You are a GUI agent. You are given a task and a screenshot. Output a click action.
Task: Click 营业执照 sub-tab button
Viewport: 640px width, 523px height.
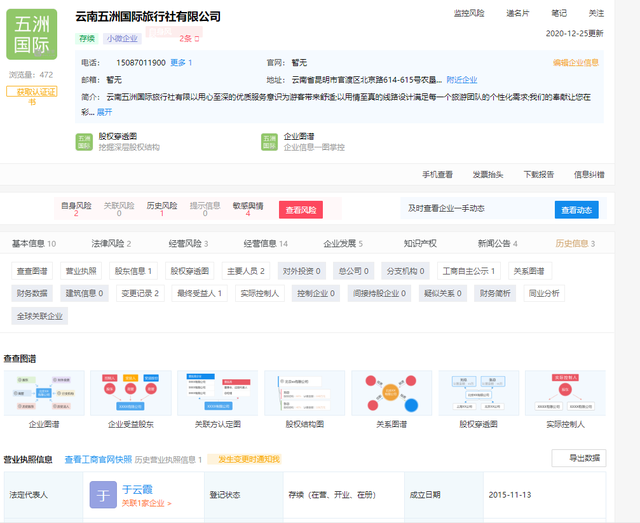tap(81, 271)
